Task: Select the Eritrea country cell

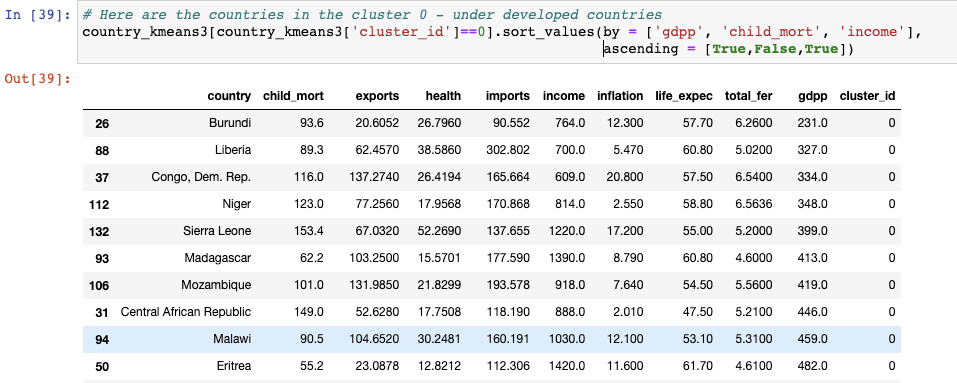Action: click(234, 366)
